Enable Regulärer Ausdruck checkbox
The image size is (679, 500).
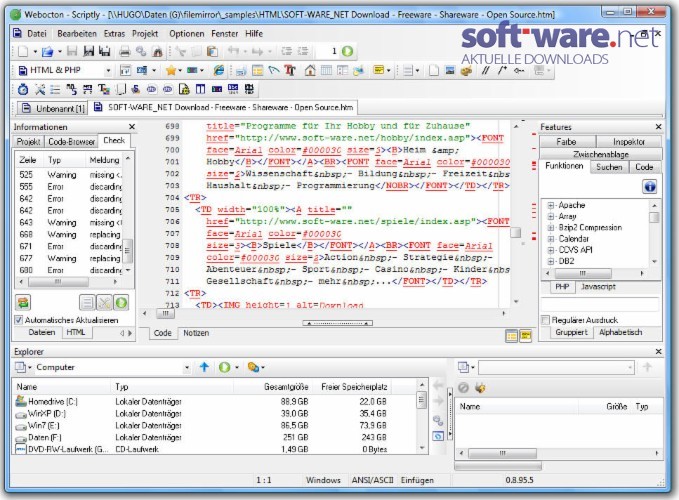[545, 320]
